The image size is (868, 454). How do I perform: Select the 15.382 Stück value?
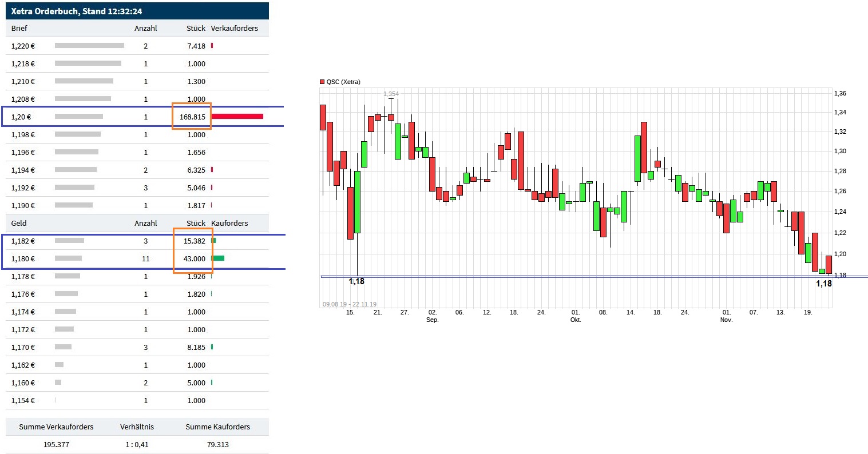pyautogui.click(x=195, y=241)
